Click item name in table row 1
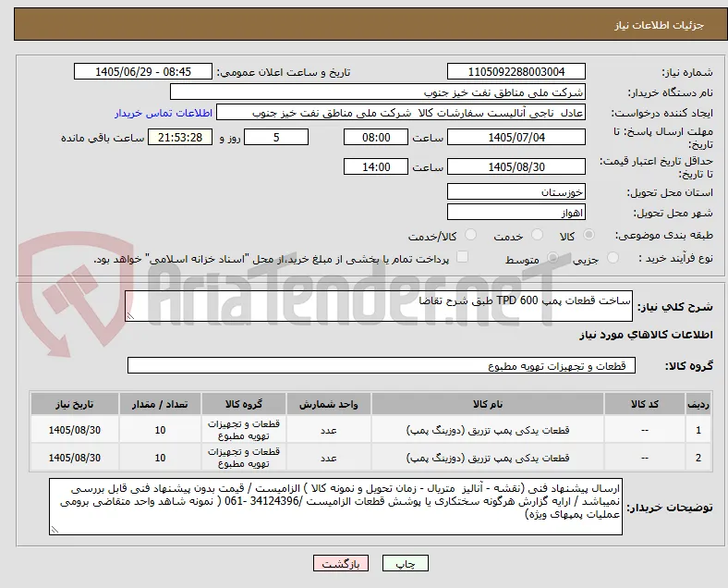This screenshot has height=588, width=728. tap(488, 430)
